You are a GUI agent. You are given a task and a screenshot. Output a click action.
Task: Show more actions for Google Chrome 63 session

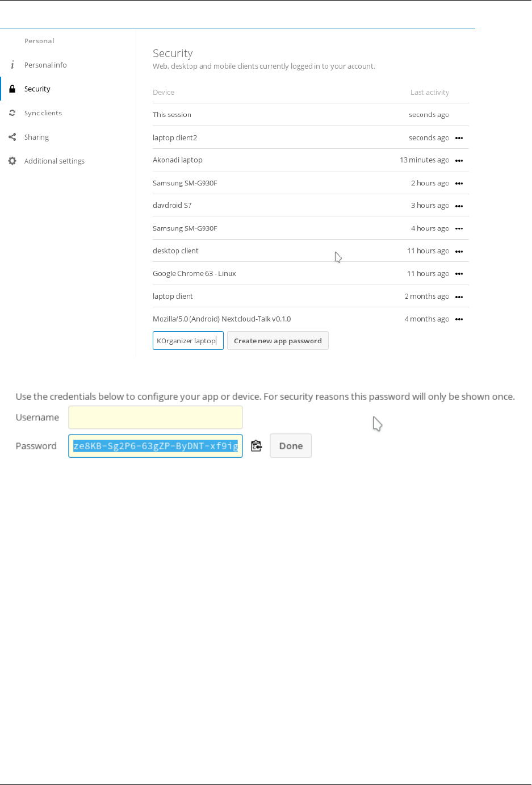tap(459, 274)
